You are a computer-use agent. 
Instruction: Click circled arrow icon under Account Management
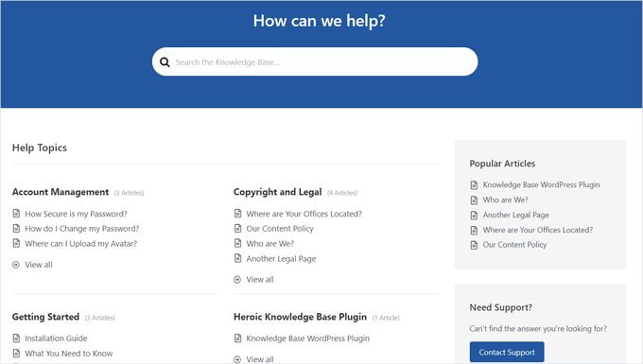(16, 265)
